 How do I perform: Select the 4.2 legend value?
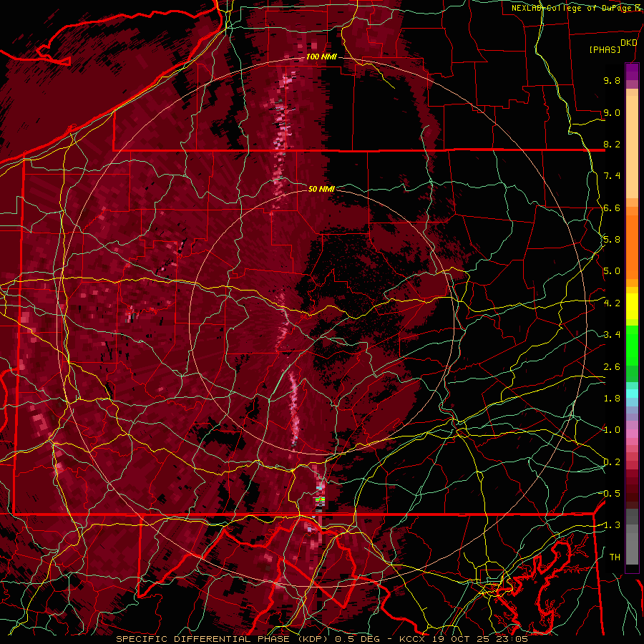click(x=612, y=303)
